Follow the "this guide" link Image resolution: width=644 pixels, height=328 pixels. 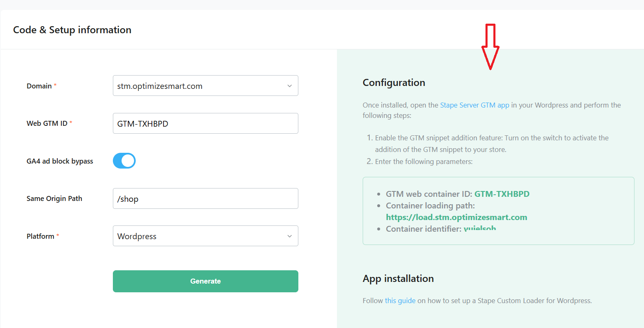pyautogui.click(x=400, y=301)
